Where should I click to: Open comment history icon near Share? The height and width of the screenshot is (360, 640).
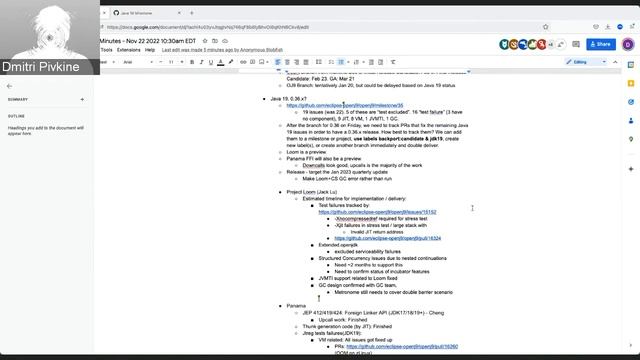(x=576, y=44)
